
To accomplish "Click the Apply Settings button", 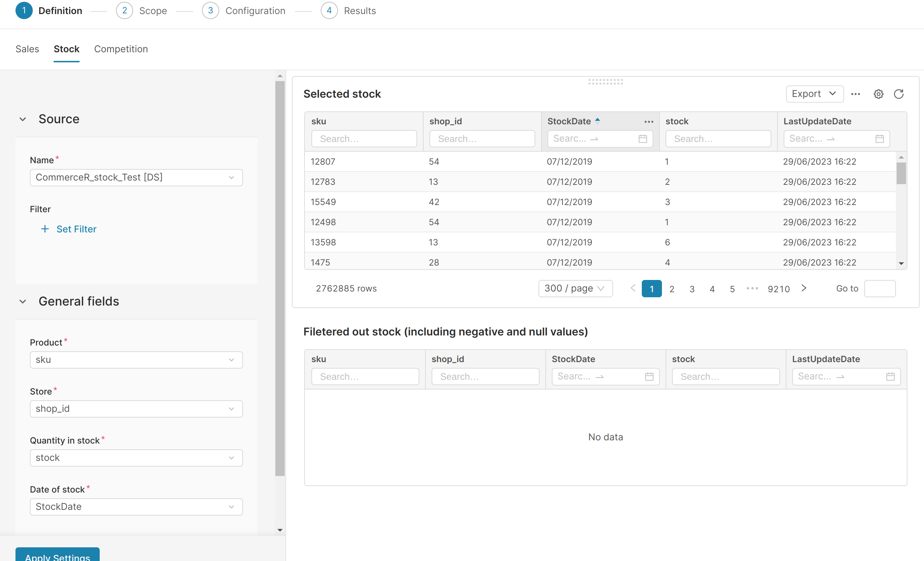I will click(x=57, y=555).
